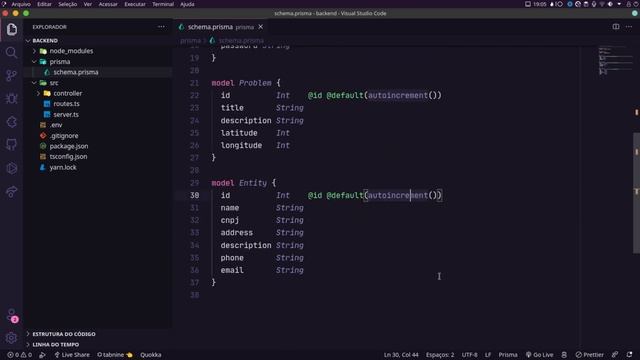Collapse the BACKEND root folder
This screenshot has height=360, width=640.
98,40
